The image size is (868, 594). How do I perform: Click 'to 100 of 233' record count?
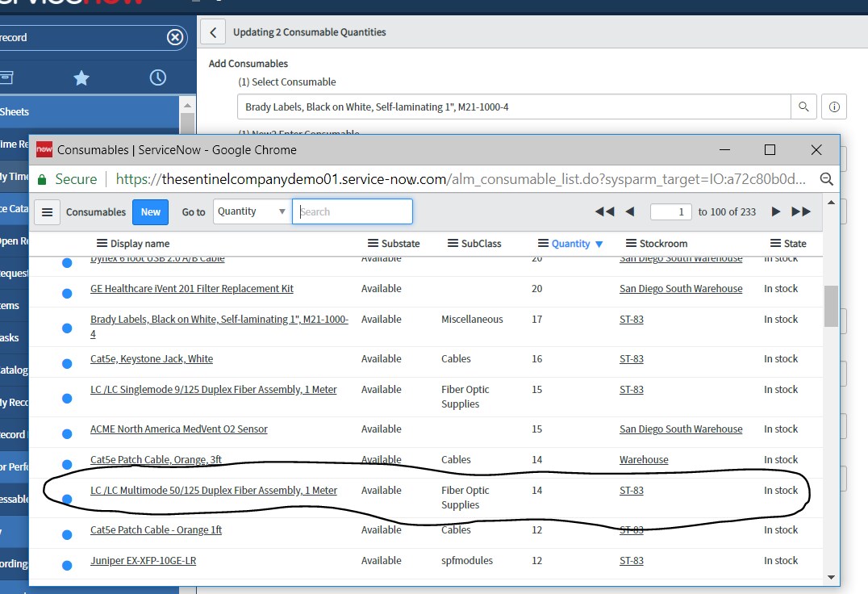click(x=727, y=211)
